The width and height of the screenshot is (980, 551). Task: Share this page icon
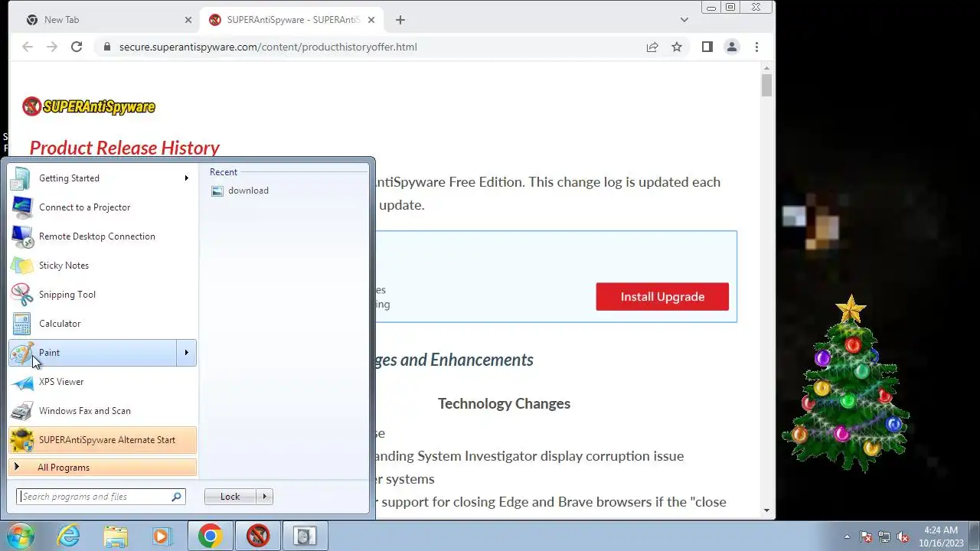[652, 47]
